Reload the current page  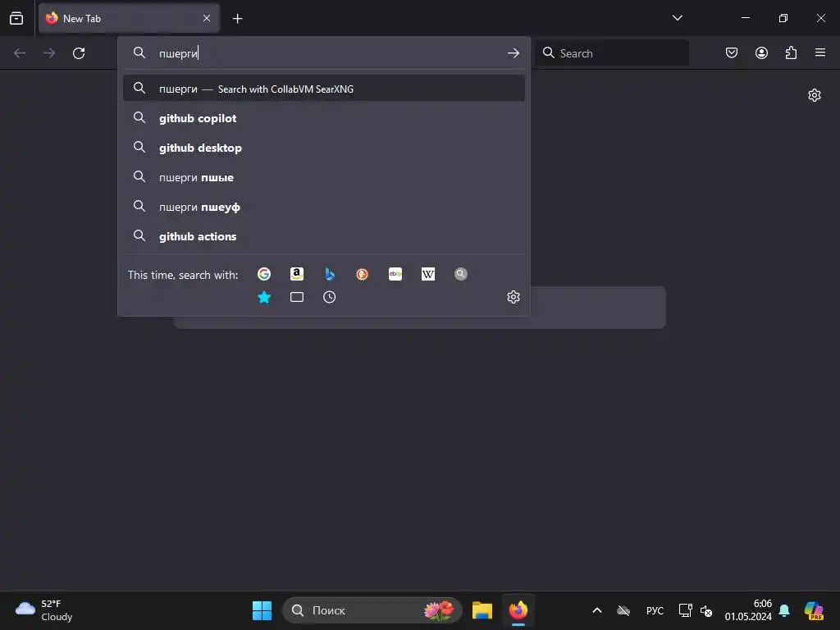point(79,53)
